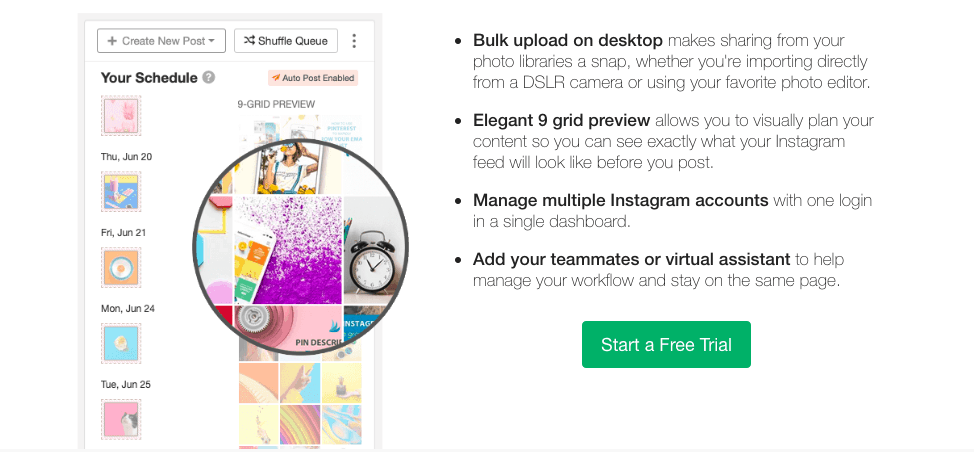Open the three-dot more options menu
This screenshot has width=974, height=452.
(354, 41)
